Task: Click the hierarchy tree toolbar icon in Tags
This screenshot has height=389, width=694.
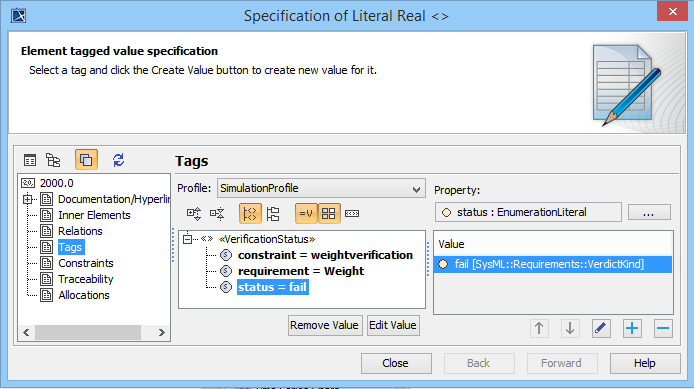Action: click(x=273, y=214)
